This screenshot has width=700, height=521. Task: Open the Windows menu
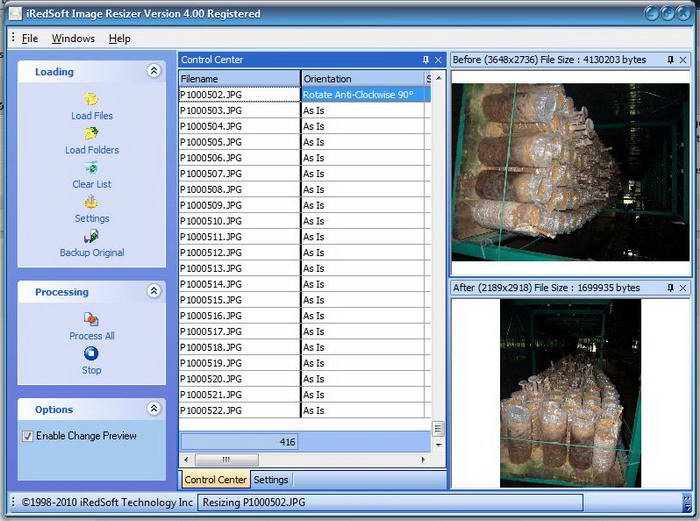tap(73, 38)
